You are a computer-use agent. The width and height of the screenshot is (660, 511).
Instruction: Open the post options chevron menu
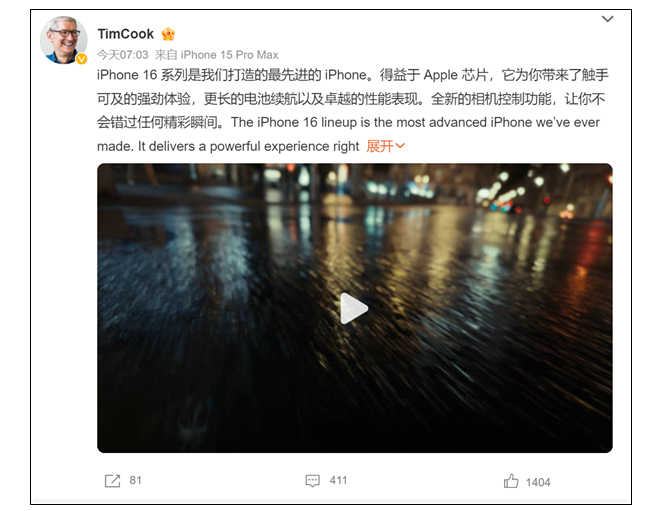(x=607, y=19)
